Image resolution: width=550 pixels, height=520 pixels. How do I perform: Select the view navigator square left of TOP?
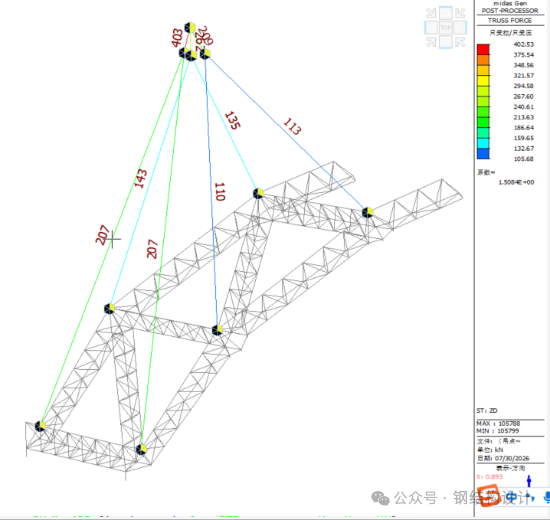click(431, 28)
